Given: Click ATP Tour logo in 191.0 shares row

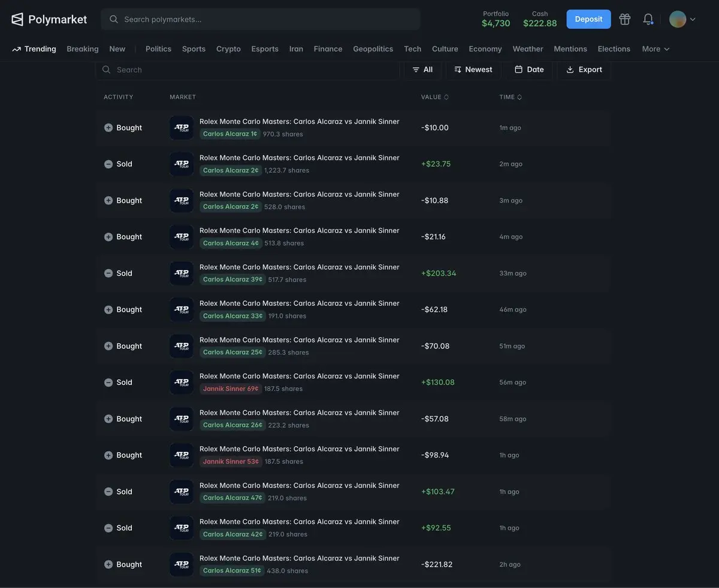Looking at the screenshot, I should pos(182,310).
